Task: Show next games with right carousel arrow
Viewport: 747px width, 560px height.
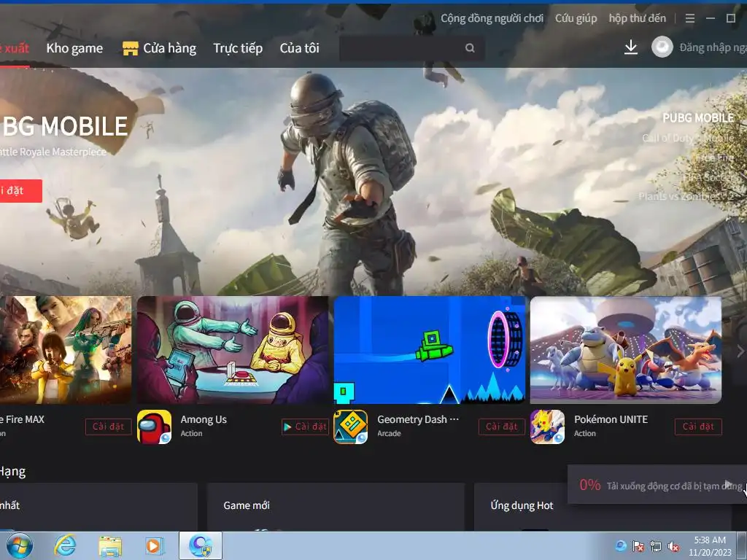Action: coord(740,351)
